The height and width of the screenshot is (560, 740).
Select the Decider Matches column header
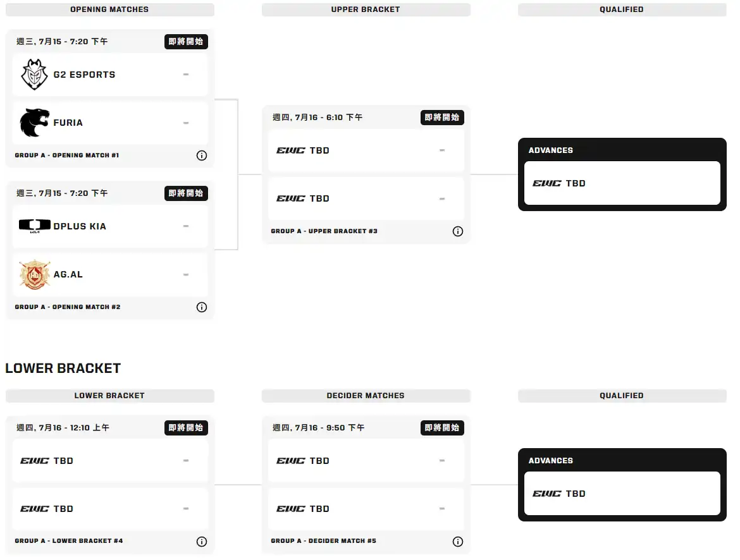[366, 395]
